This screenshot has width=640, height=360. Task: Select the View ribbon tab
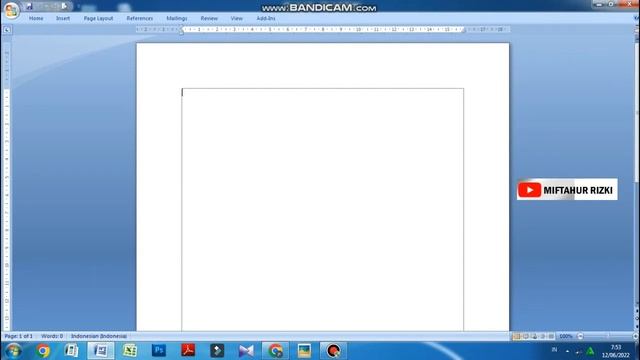tap(236, 18)
